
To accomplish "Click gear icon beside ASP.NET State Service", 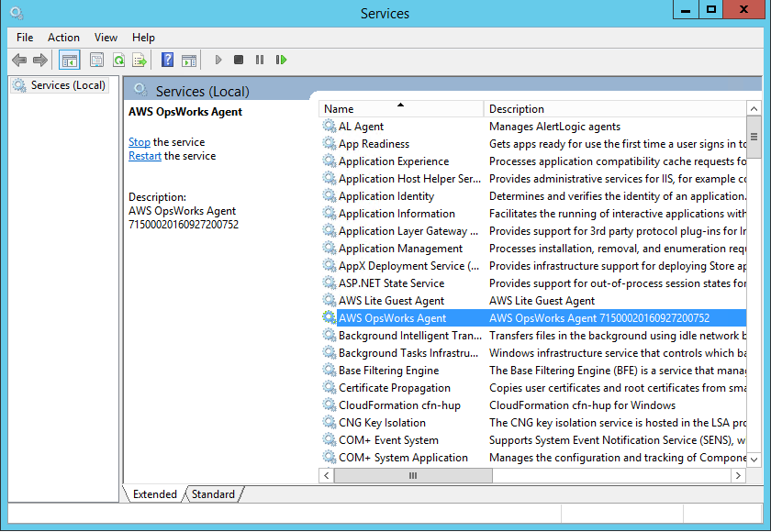I will coord(329,283).
